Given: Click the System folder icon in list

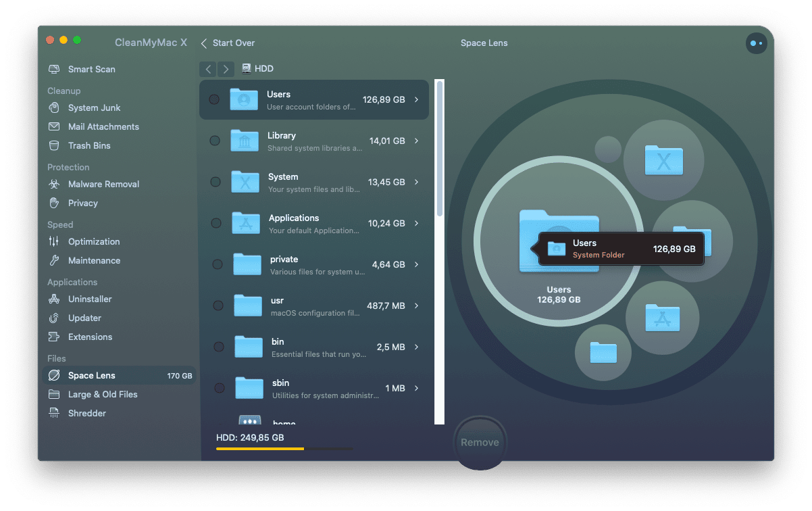Looking at the screenshot, I should coord(245,182).
